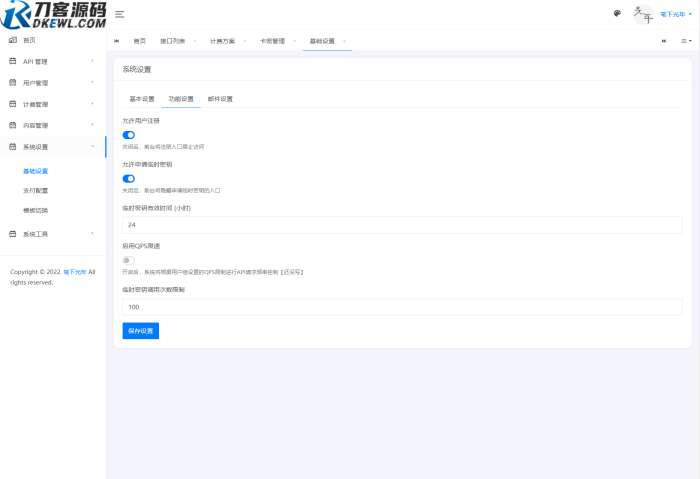700x479 pixels.
Task: Open 基础设置 in sidebar submenu
Action: point(35,171)
